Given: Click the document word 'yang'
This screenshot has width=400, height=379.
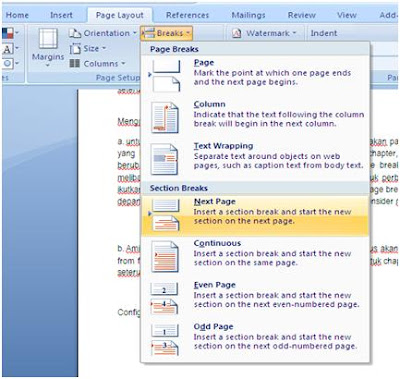Looking at the screenshot, I should pos(126,154).
